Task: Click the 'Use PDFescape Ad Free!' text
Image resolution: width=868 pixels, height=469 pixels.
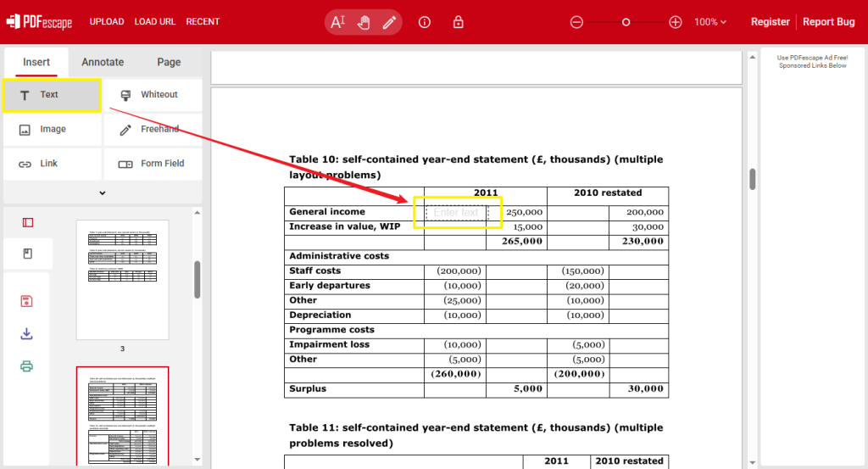Action: [812, 58]
